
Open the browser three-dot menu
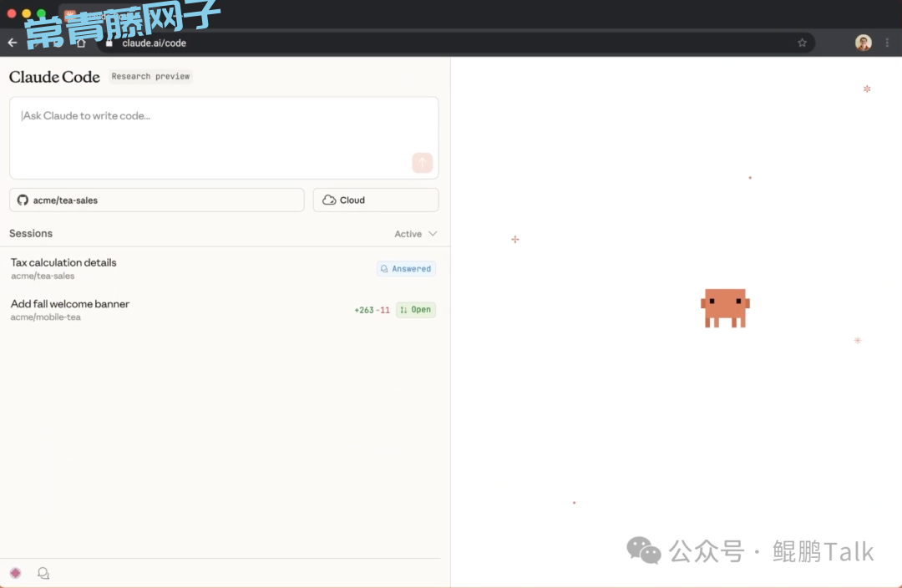coord(887,43)
